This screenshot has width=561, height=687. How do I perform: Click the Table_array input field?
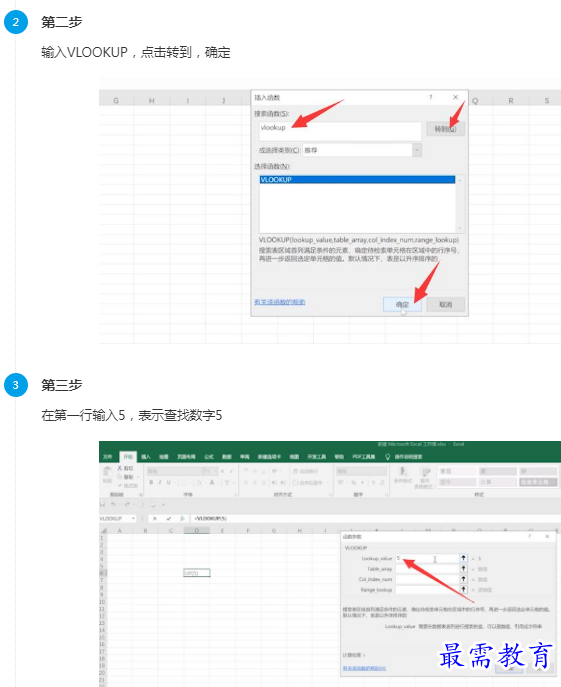click(x=427, y=569)
